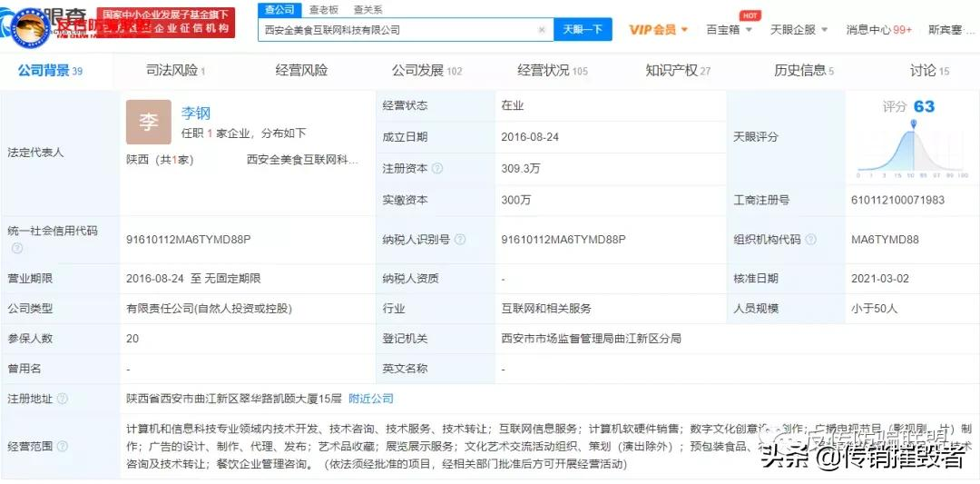Click the 人员规模 value 小于50人
The height and width of the screenshot is (484, 980).
click(875, 309)
